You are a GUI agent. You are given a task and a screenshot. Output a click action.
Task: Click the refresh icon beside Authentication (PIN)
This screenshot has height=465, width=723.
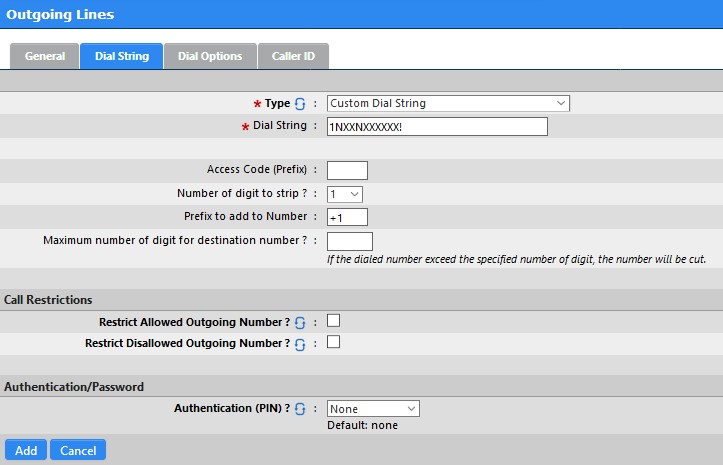click(300, 409)
